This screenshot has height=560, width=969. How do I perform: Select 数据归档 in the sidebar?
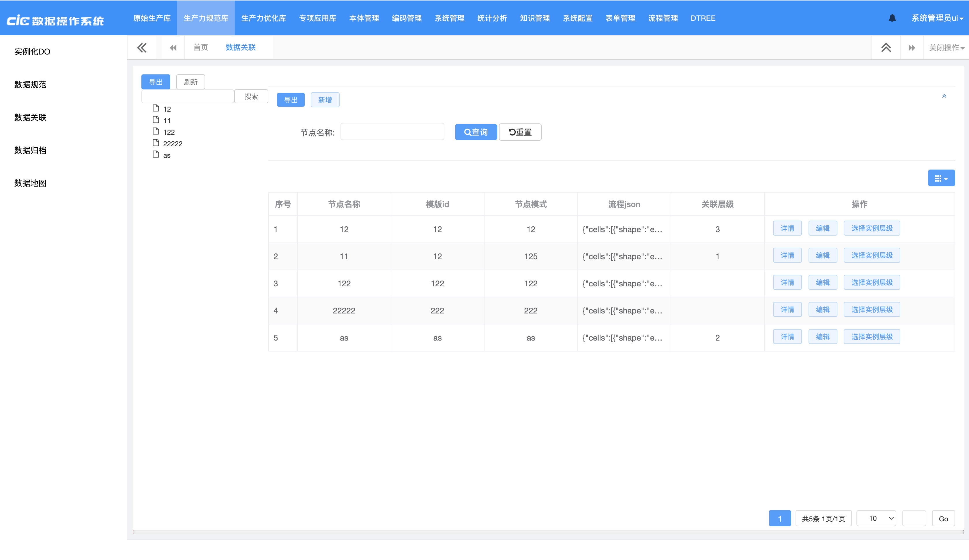point(30,150)
